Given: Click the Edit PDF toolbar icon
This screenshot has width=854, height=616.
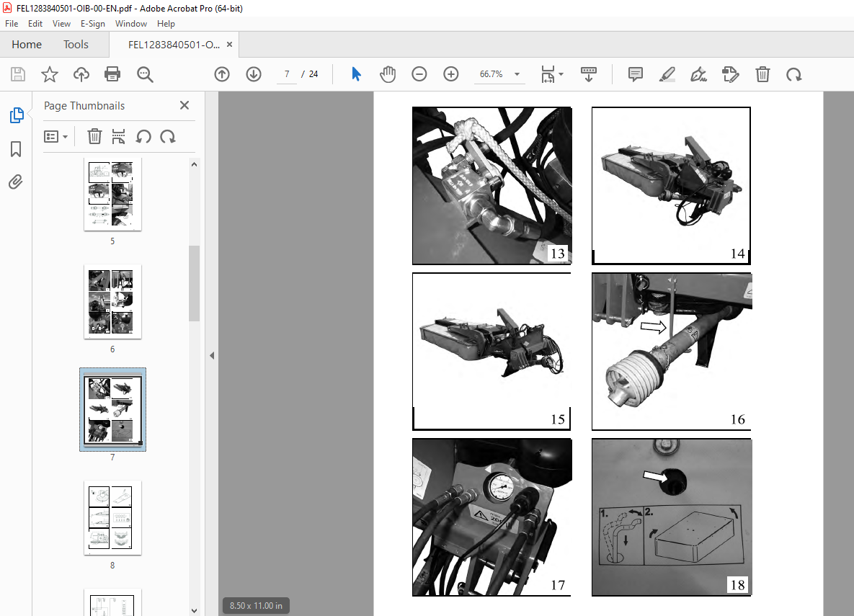Looking at the screenshot, I should 730,74.
